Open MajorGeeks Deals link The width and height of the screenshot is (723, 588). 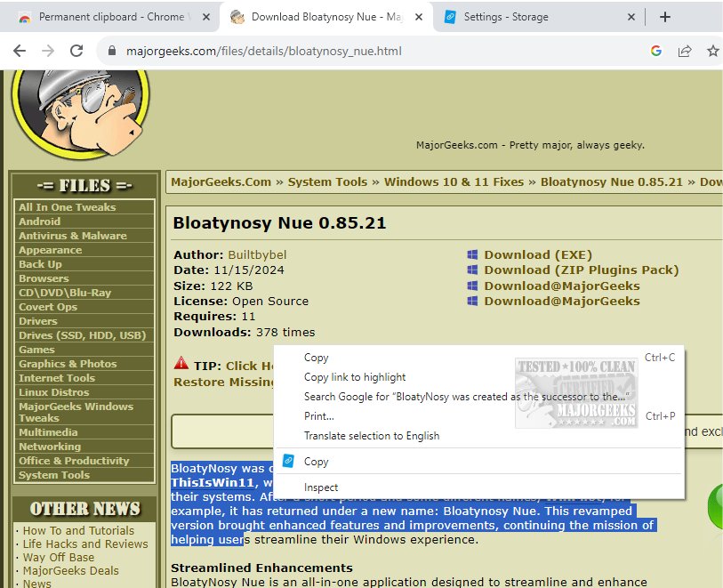tap(70, 571)
